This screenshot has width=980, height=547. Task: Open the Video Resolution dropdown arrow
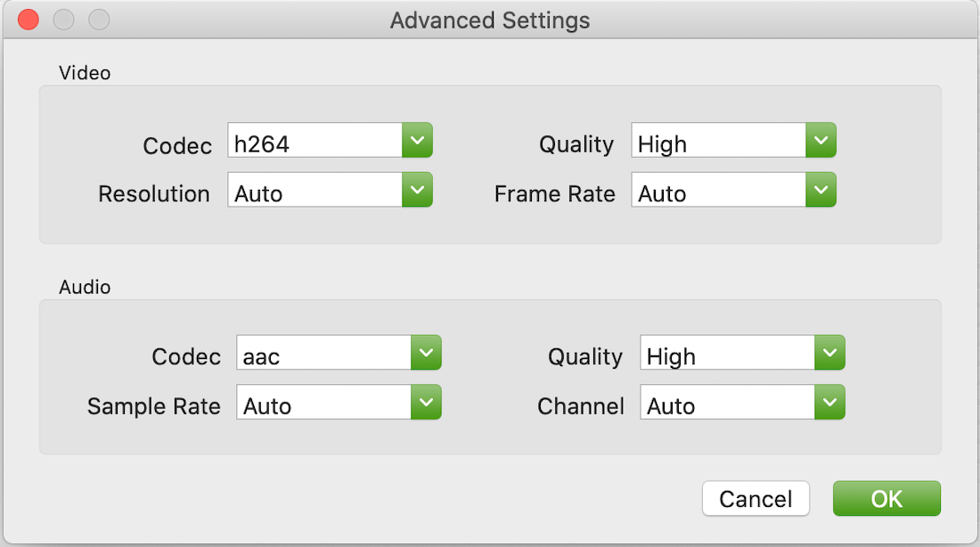[x=417, y=190]
